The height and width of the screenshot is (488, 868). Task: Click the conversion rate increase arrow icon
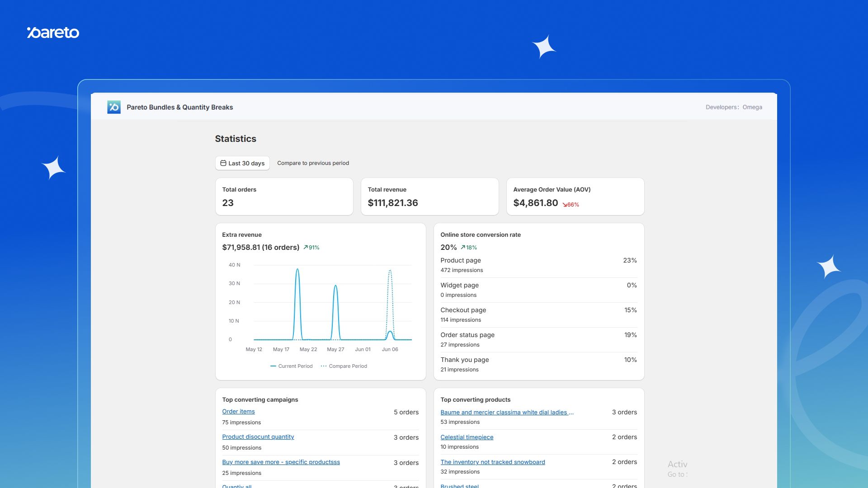463,248
